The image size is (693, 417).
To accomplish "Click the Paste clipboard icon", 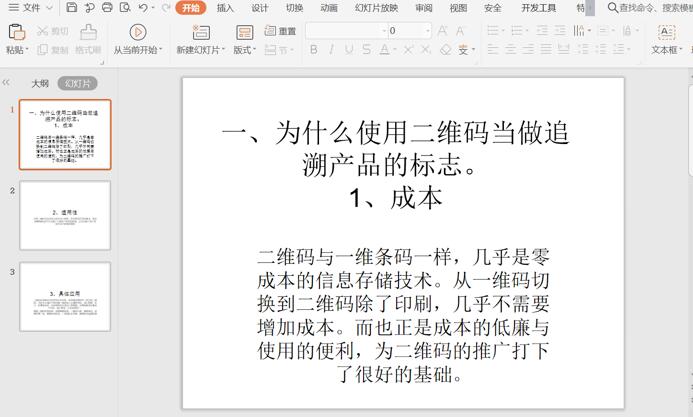I will point(15,32).
